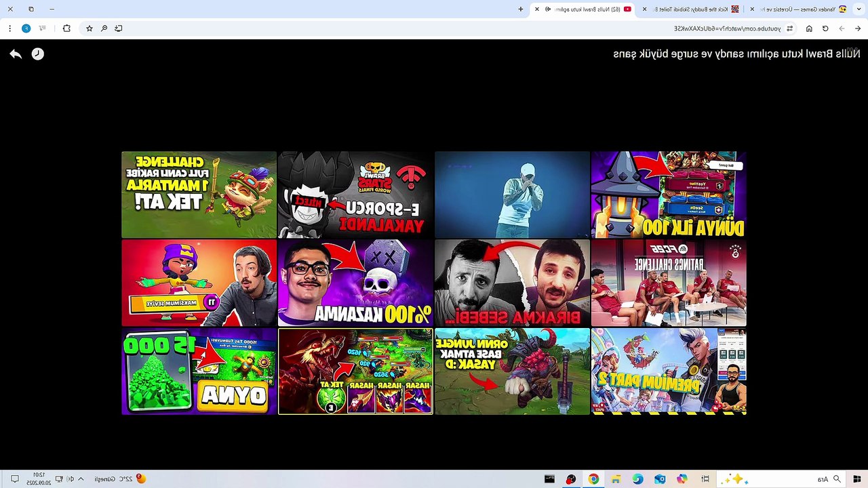Open Outlook from the taskbar
The height and width of the screenshot is (488, 868).
click(660, 479)
